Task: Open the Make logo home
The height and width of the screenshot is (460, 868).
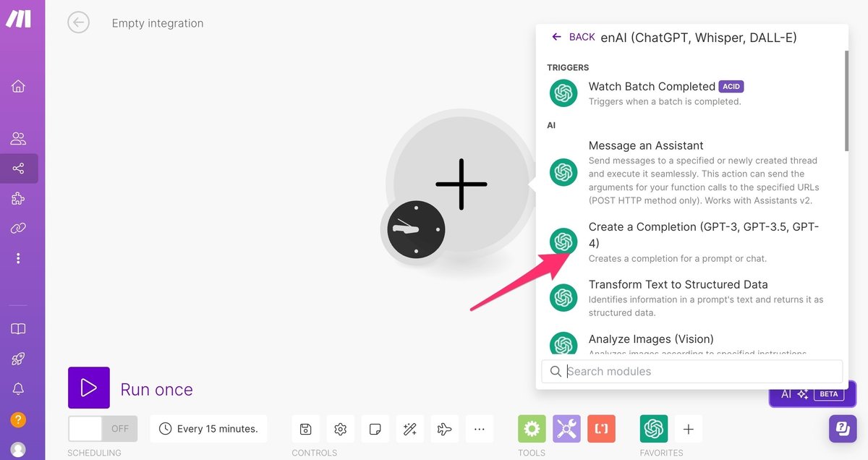Action: click(x=19, y=19)
